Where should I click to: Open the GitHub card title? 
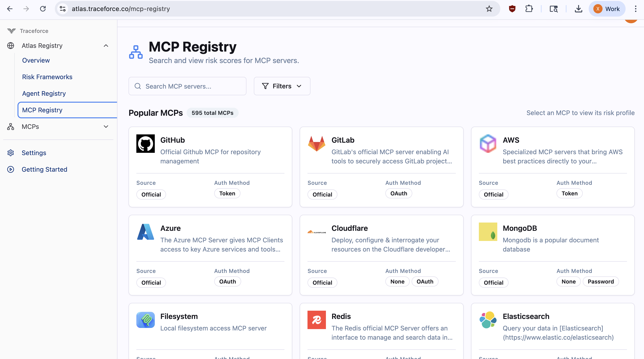click(x=173, y=140)
